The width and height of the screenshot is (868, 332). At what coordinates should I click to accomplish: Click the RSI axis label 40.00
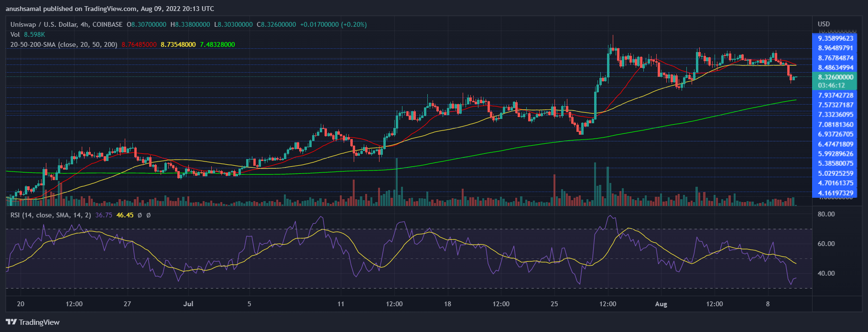click(826, 273)
